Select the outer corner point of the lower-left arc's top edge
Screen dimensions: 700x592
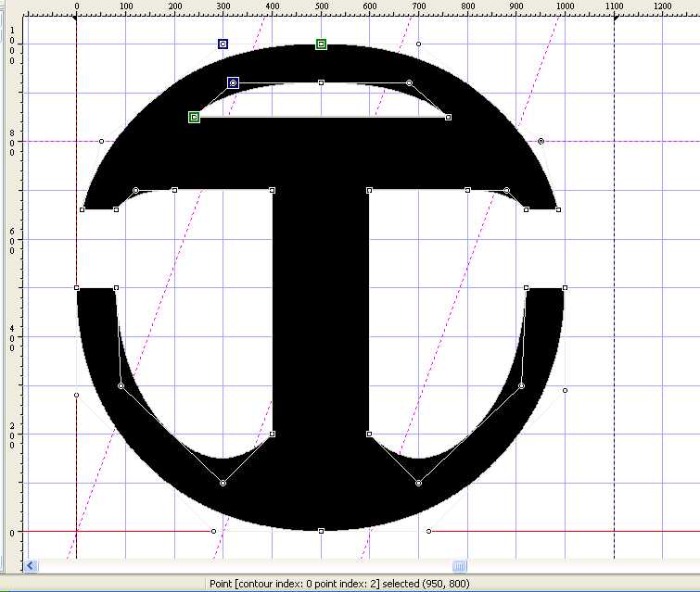76,288
